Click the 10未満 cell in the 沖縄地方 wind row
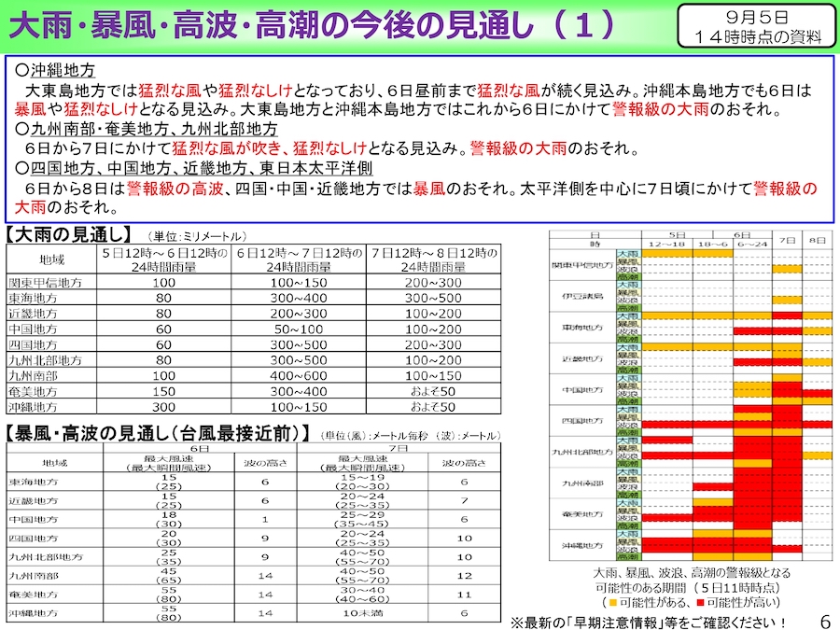The image size is (840, 630). (x=363, y=613)
